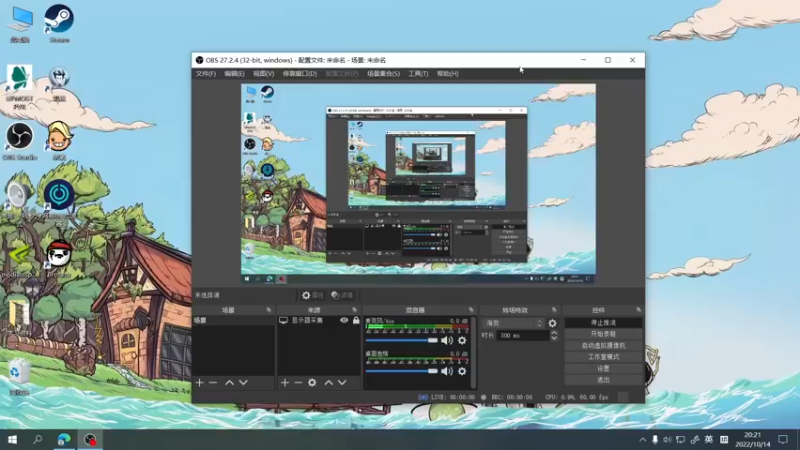Screen dimensions: 800x450
Task: Open taskbar search magnifier
Action: 37,439
